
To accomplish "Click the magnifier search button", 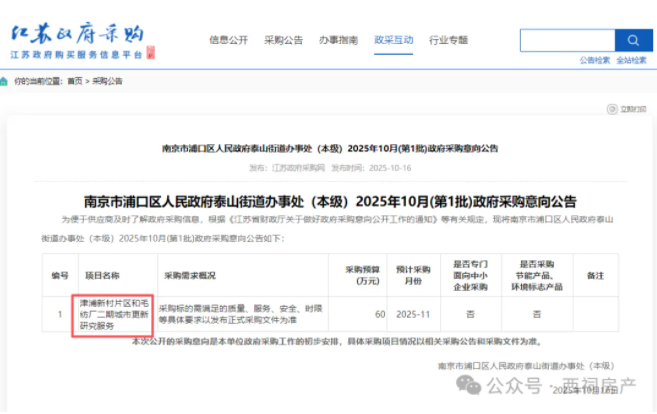I will [x=632, y=41].
